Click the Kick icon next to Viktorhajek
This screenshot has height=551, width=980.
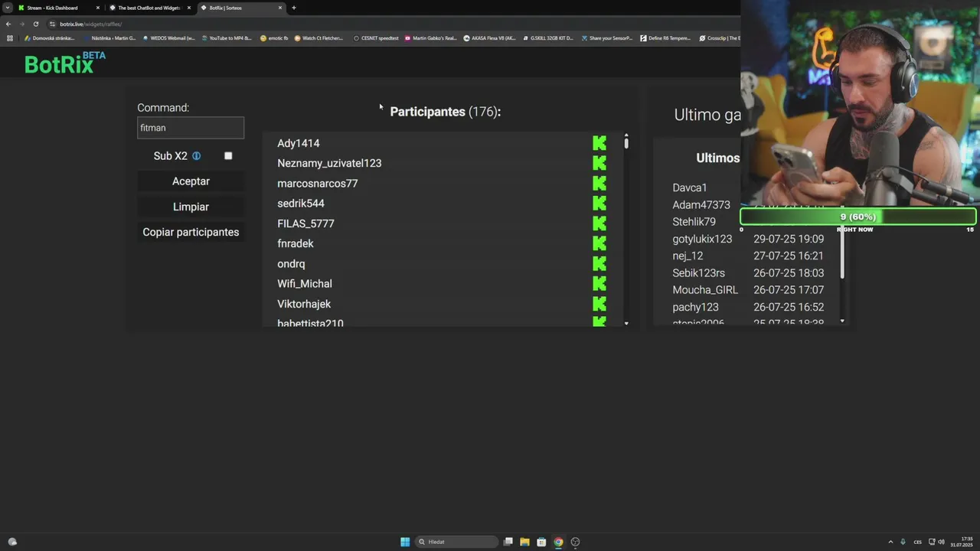pos(599,304)
